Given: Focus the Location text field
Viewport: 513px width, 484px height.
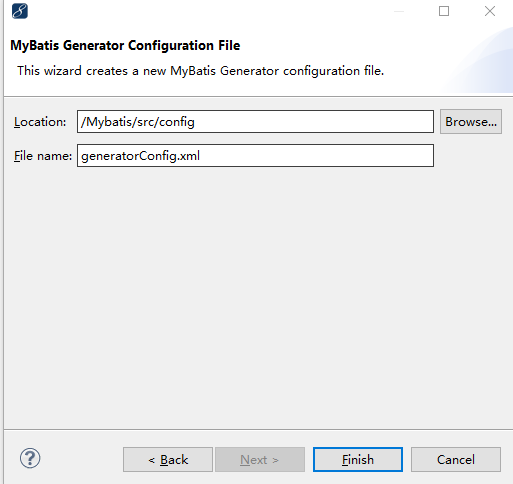Looking at the screenshot, I should coord(255,122).
